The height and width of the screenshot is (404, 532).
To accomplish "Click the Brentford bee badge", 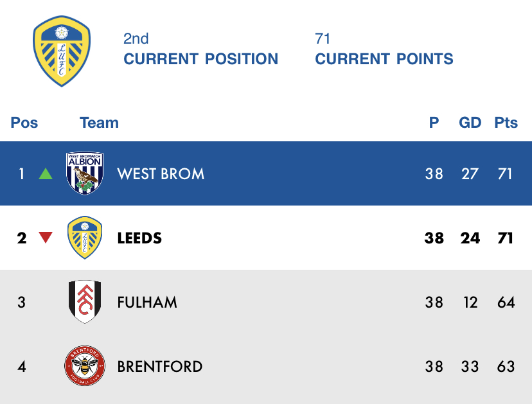I will point(85,365).
